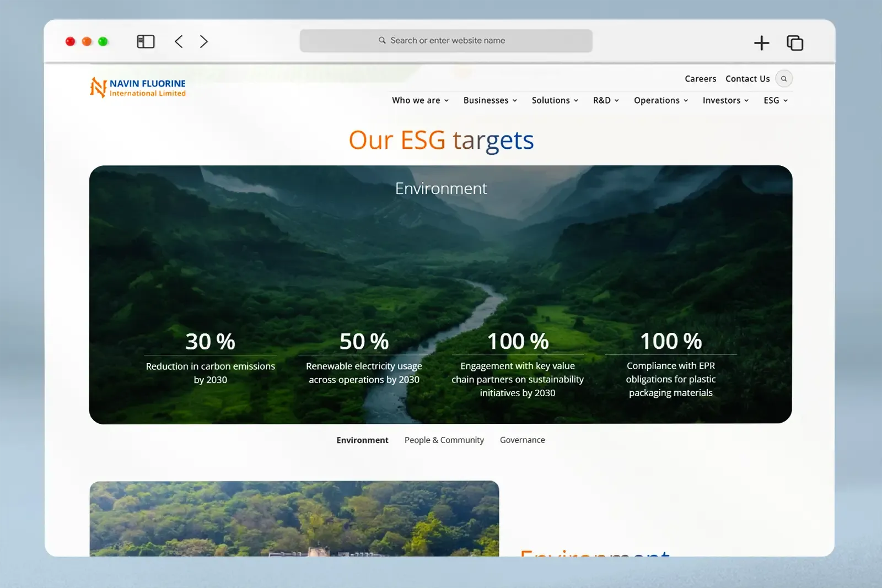Go forward with the right arrow

pyautogui.click(x=203, y=41)
